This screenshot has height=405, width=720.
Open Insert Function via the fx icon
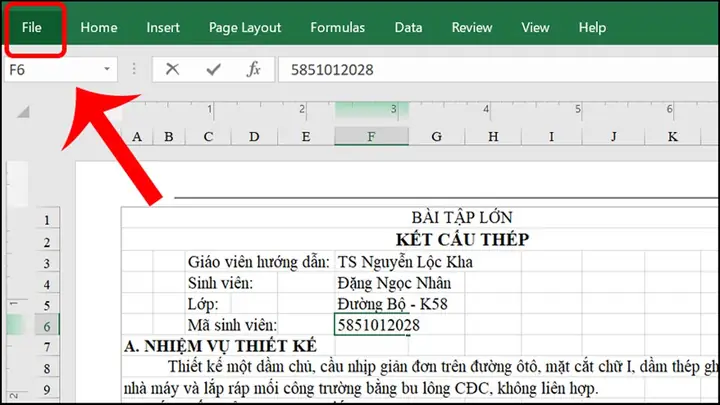point(253,69)
